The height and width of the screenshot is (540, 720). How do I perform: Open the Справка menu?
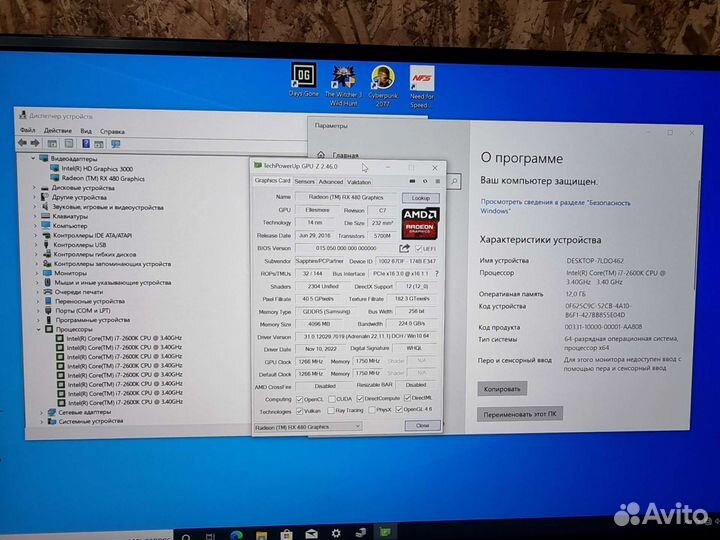point(112,132)
